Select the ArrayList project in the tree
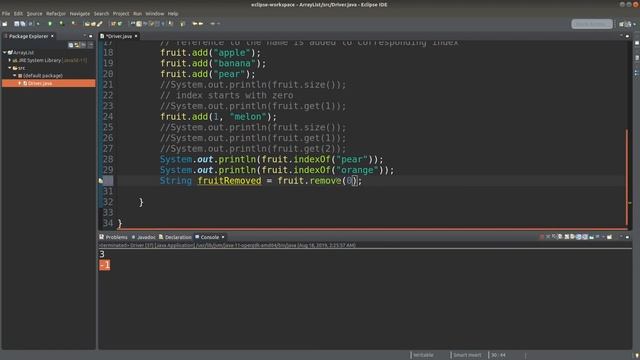The image size is (640, 360). 23,52
